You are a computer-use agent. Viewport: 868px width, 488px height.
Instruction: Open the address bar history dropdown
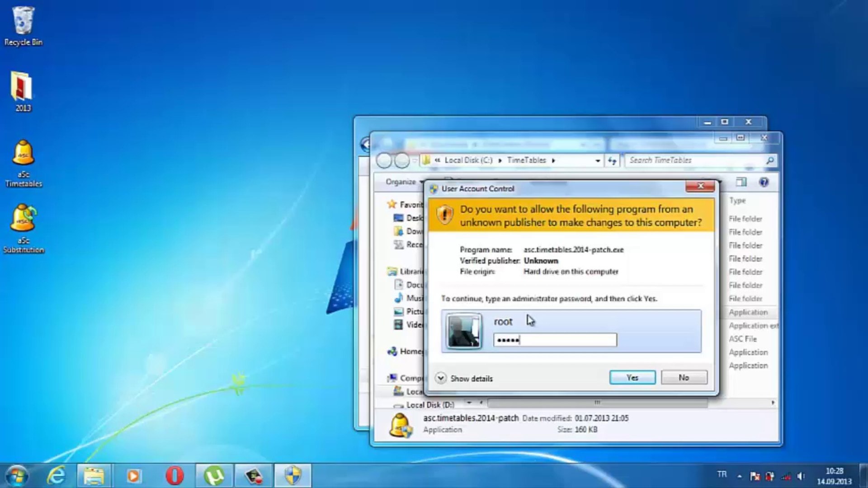click(598, 160)
